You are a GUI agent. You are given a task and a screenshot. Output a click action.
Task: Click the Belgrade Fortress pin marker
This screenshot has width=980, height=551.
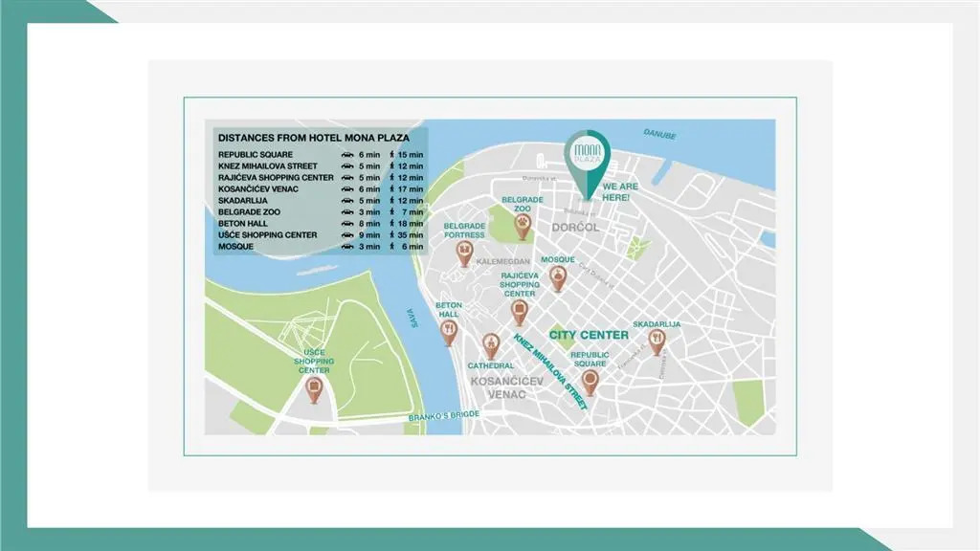click(464, 253)
